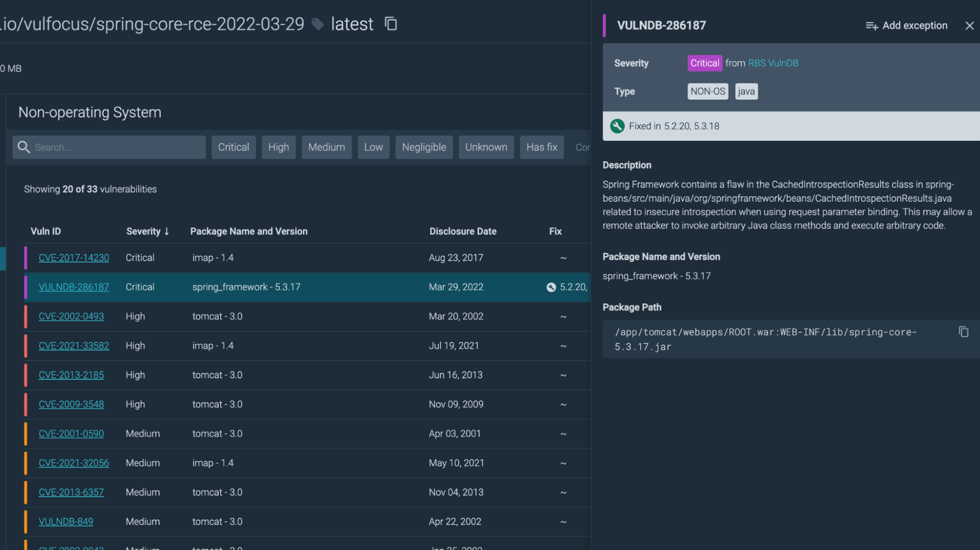
Task: Click the Medium severity filter button
Action: pos(327,147)
